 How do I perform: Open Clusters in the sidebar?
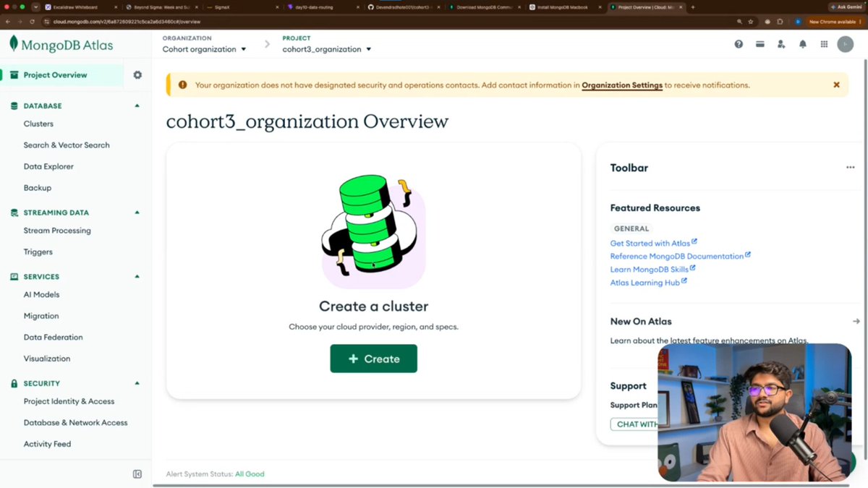[x=38, y=124]
